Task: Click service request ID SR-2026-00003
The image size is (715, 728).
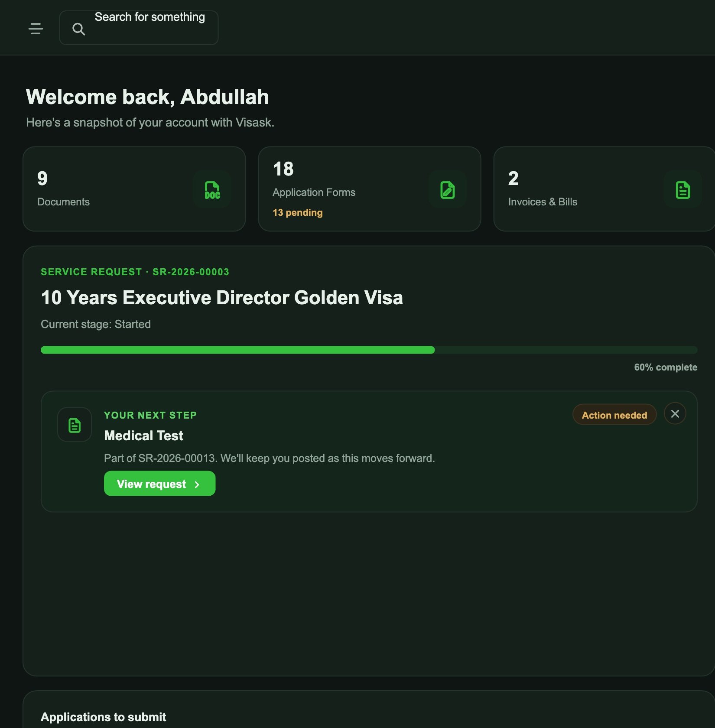Action: [x=191, y=272]
